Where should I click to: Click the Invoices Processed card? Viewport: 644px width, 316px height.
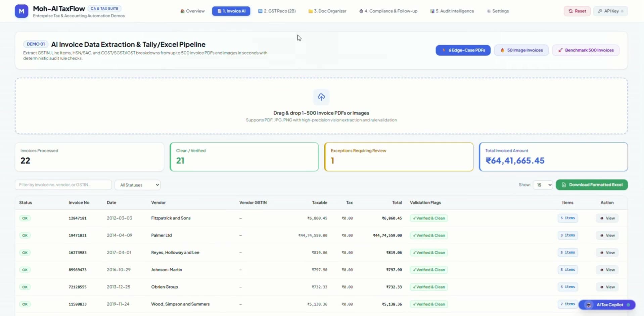coord(89,157)
